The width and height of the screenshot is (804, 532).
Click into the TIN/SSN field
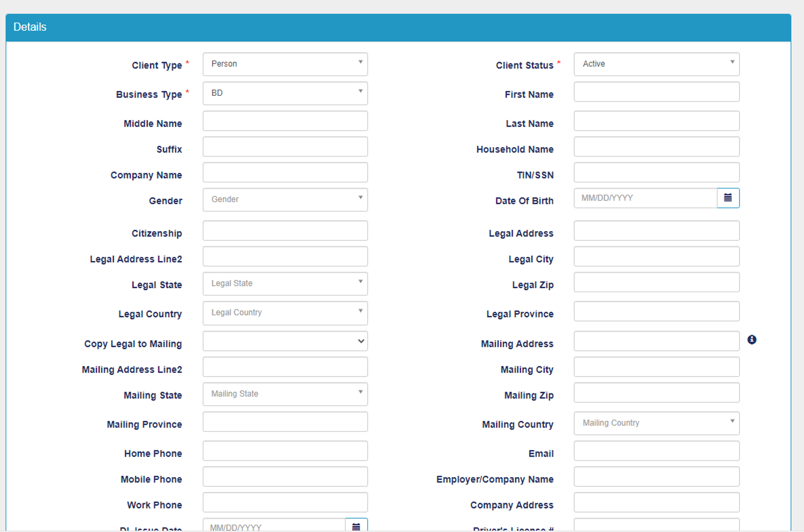pyautogui.click(x=656, y=173)
